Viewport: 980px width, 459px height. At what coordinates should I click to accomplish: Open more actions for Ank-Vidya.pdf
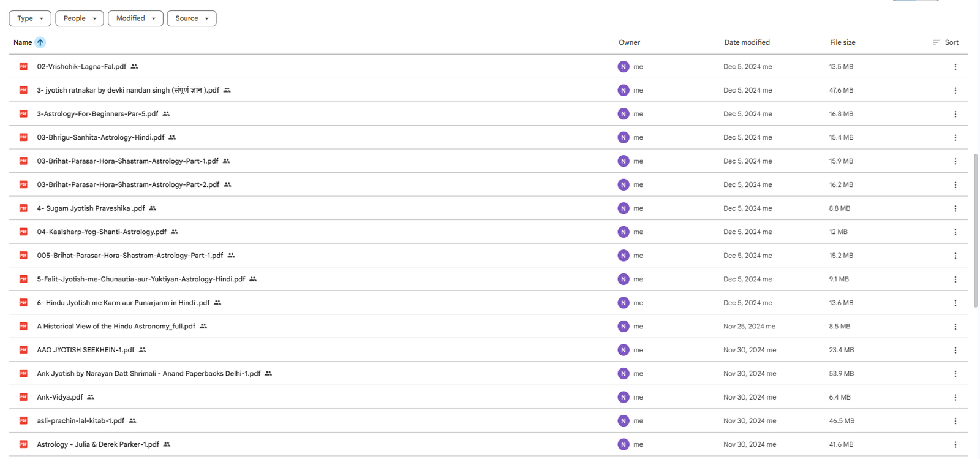(955, 397)
